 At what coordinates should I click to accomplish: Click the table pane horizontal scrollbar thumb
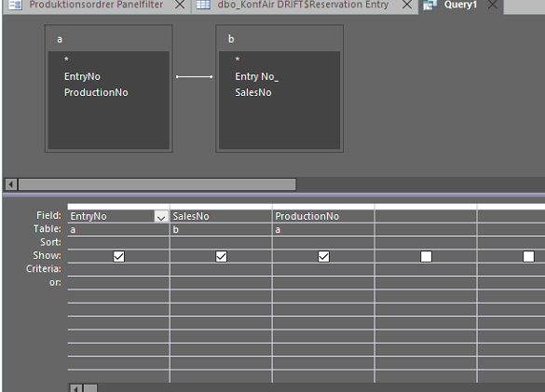[x=157, y=184]
